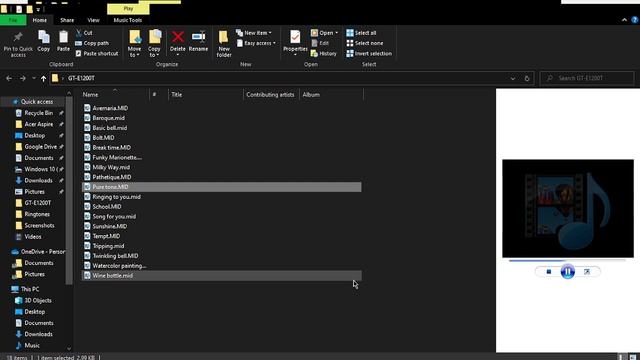Open 3D Objects in navigation pane
Image resolution: width=640 pixels, height=360 pixels.
click(38, 300)
